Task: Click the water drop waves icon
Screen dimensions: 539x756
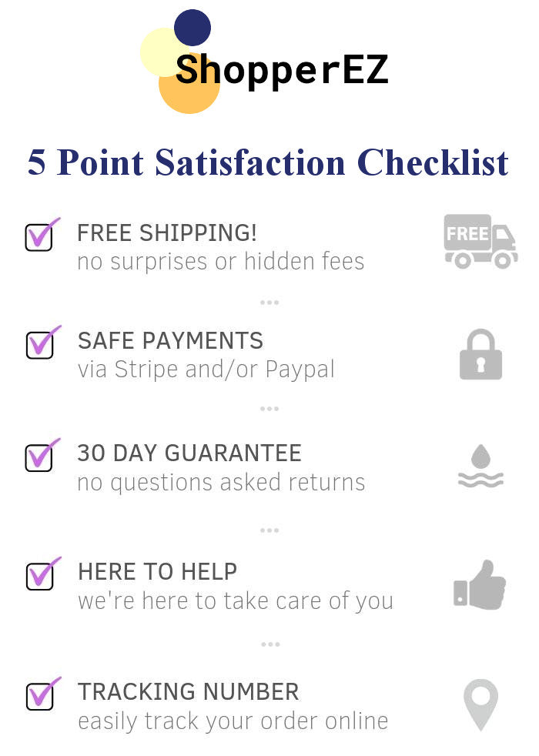Action: 480,467
